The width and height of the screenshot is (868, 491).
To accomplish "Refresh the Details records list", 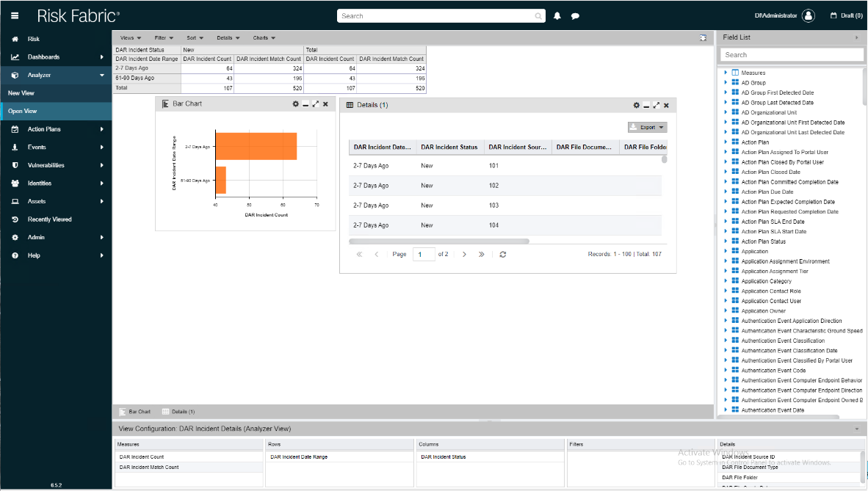I will point(502,254).
